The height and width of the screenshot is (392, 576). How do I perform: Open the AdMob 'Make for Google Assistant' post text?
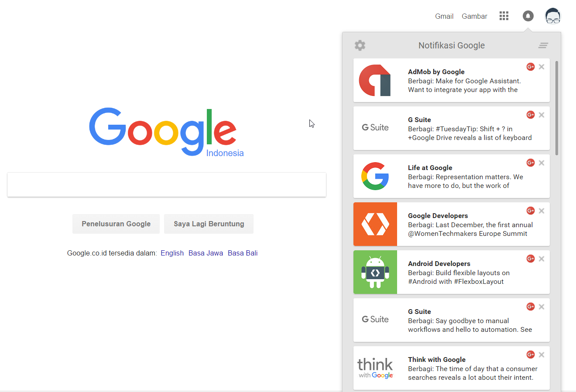click(x=464, y=85)
